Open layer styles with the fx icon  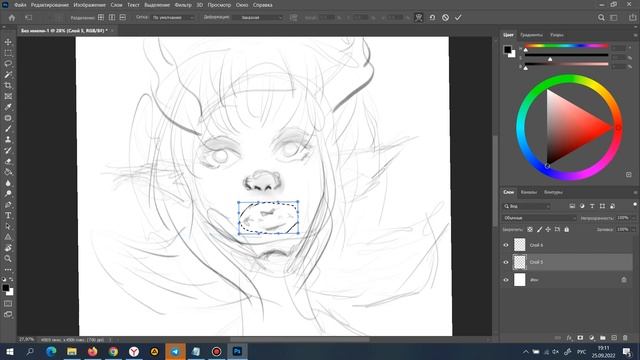pyautogui.click(x=569, y=338)
